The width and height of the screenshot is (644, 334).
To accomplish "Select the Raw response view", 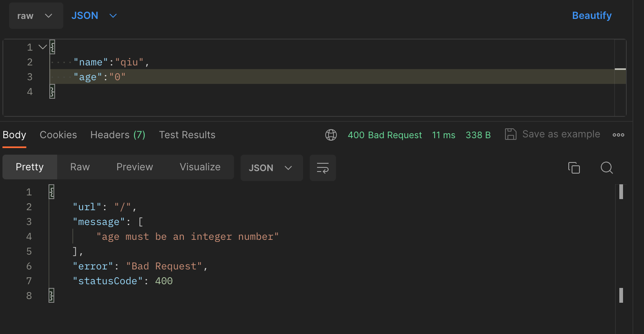I will click(80, 167).
